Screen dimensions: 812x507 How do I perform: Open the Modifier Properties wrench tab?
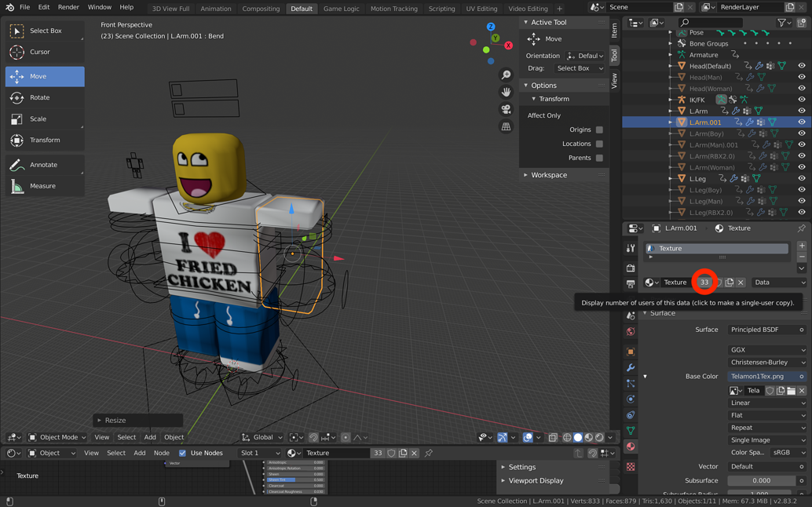click(x=629, y=367)
